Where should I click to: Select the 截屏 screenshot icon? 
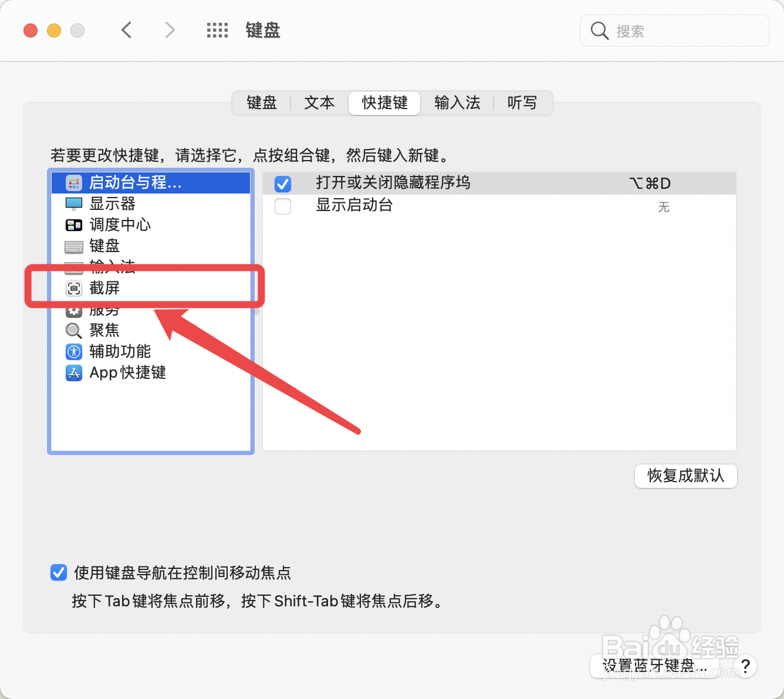tap(74, 289)
